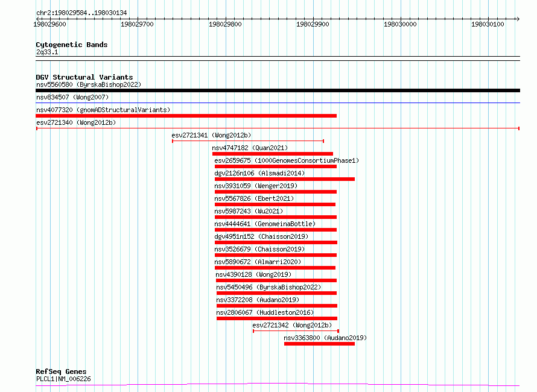Viewport: 537px width, 392px height.
Task: Open the PLCL1|NM_006226 gene label
Action: (x=63, y=379)
